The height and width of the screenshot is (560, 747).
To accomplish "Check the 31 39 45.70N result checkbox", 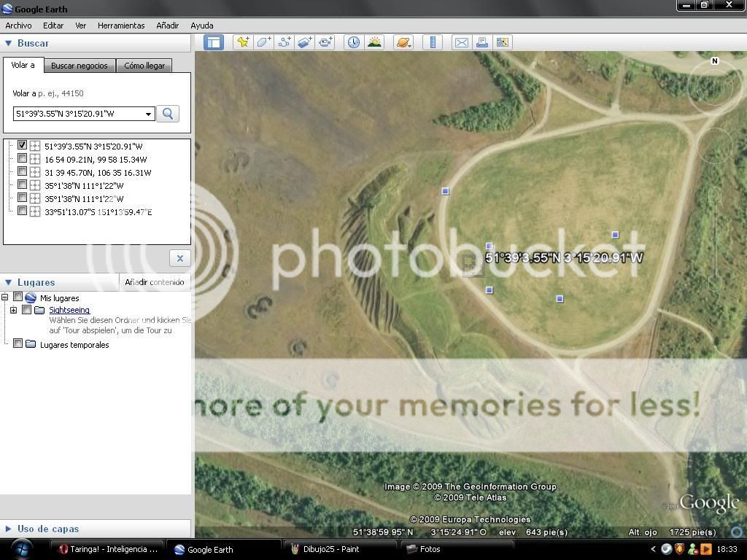I will pyautogui.click(x=22, y=171).
